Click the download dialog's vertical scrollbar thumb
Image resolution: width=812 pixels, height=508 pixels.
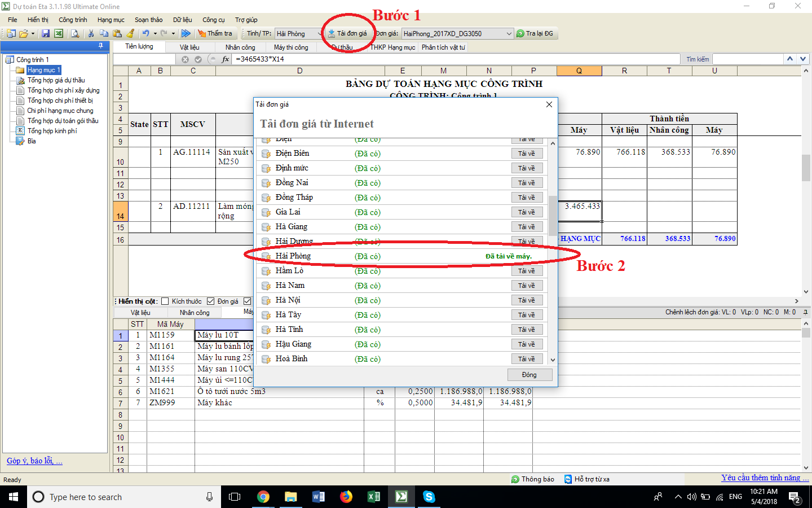[x=553, y=214]
